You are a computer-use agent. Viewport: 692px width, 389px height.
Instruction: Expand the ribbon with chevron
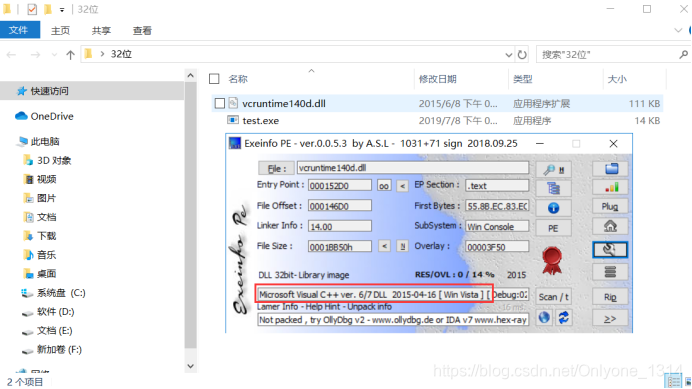[x=678, y=30]
